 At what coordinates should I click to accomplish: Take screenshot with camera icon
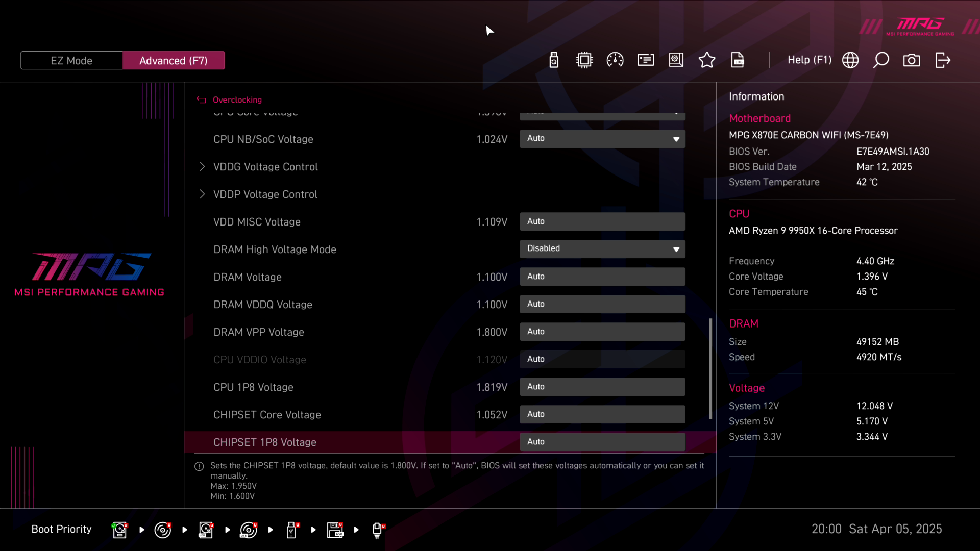(912, 60)
